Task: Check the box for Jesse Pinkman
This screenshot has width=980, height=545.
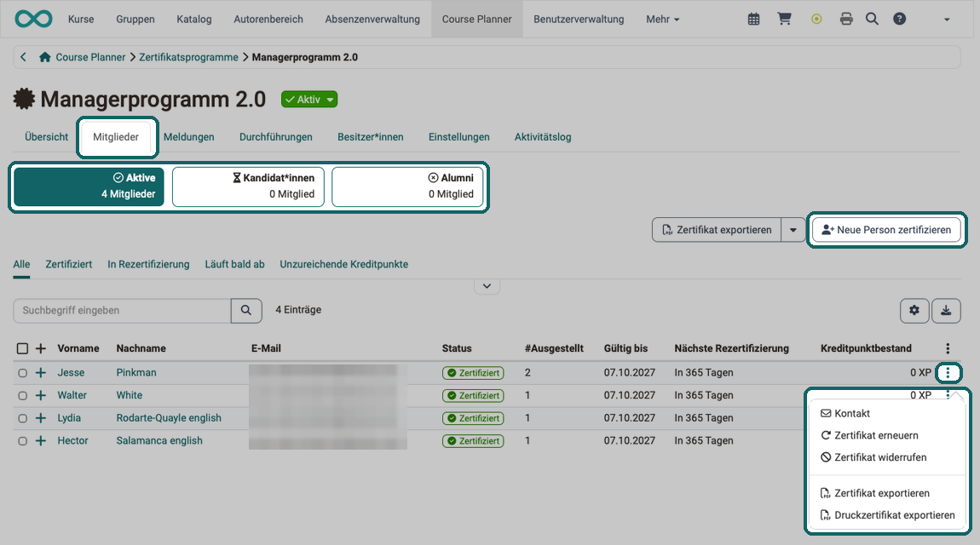Action: click(22, 373)
